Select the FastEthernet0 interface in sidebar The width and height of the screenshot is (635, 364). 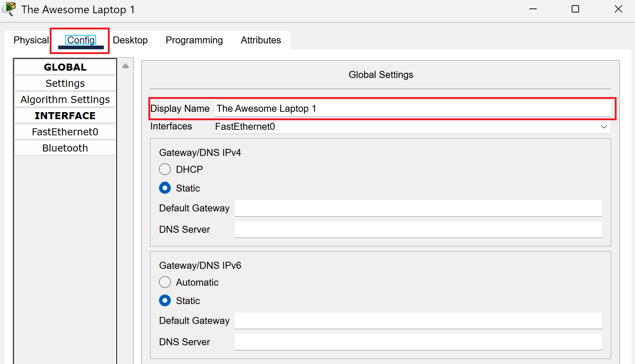[65, 132]
